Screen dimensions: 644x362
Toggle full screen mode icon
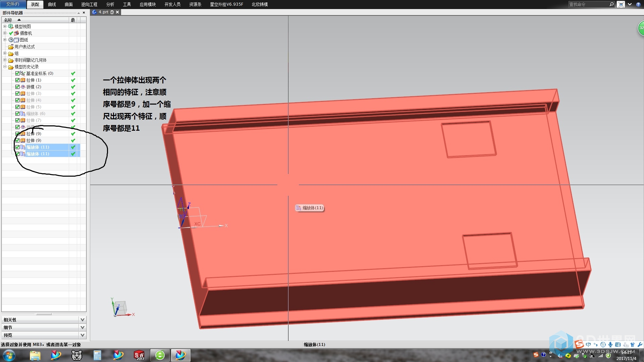click(x=621, y=4)
